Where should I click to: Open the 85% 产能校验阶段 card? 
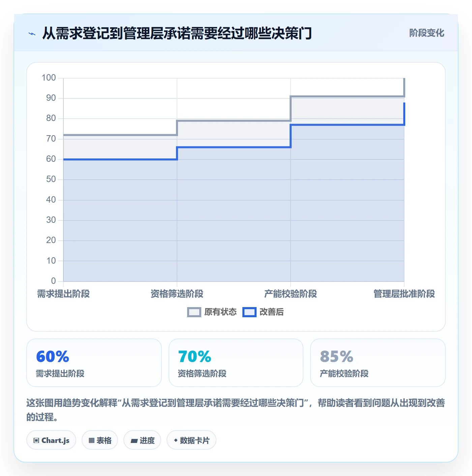pyautogui.click(x=378, y=363)
